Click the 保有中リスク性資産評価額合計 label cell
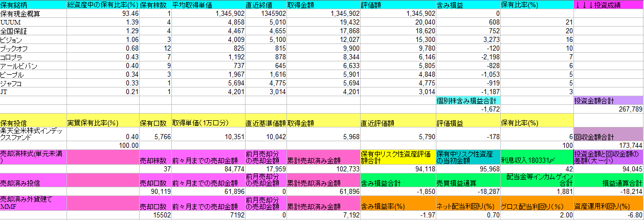Viewport: 644px width, 220px height. pyautogui.click(x=397, y=157)
